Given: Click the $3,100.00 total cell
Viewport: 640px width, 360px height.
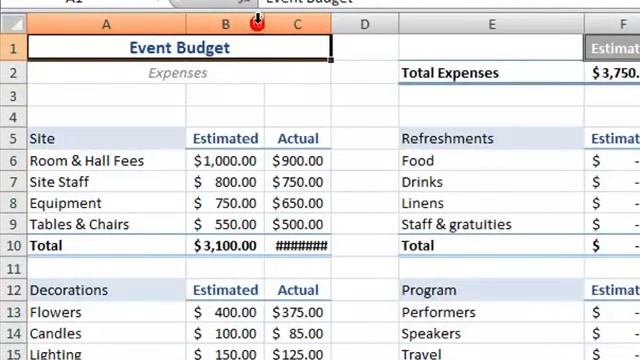Looking at the screenshot, I should 225,246.
